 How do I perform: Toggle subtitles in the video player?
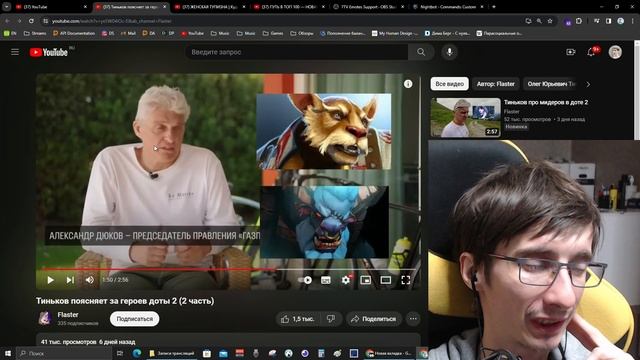click(326, 280)
